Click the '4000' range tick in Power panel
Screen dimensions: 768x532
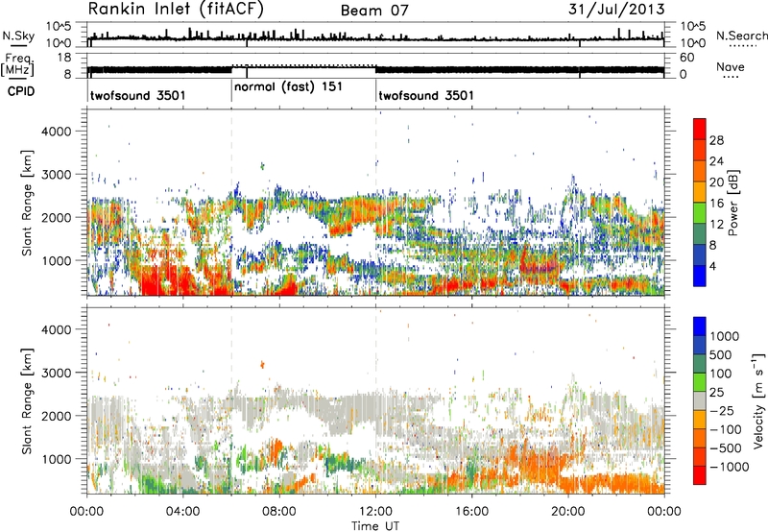coord(56,132)
